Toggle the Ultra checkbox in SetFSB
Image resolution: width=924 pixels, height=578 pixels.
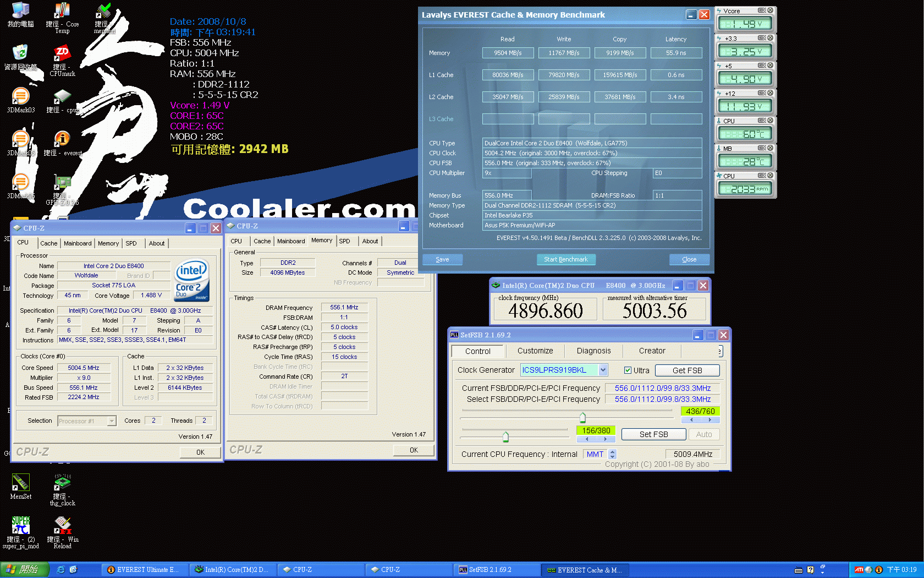click(x=628, y=370)
